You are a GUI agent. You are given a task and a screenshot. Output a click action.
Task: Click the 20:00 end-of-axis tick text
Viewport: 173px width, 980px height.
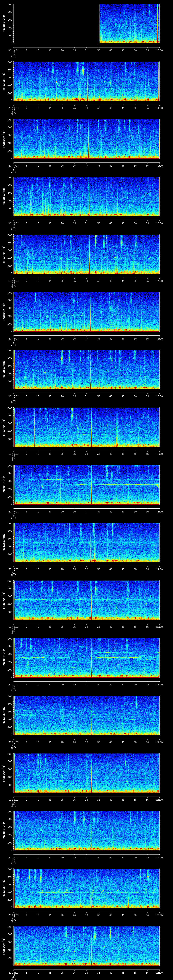(x=159, y=627)
